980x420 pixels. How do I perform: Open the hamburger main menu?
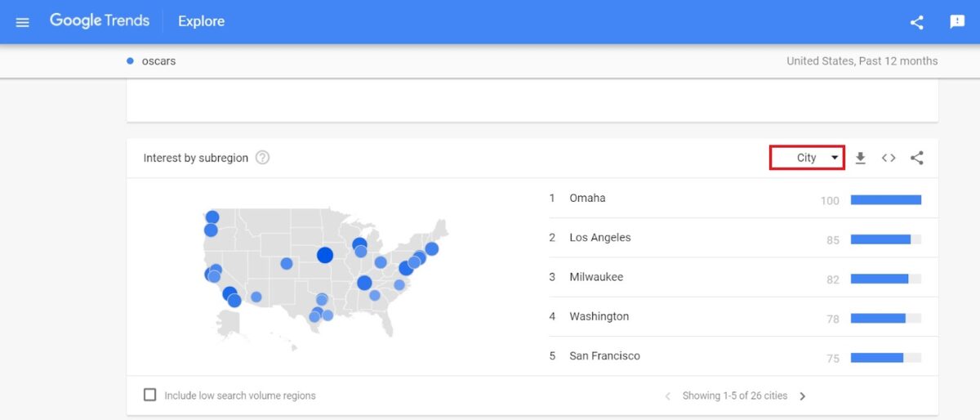tap(22, 22)
